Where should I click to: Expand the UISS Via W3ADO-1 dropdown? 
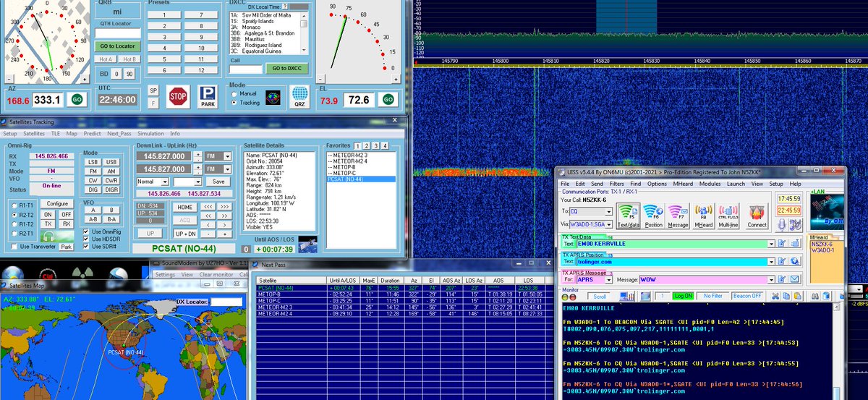(x=608, y=225)
